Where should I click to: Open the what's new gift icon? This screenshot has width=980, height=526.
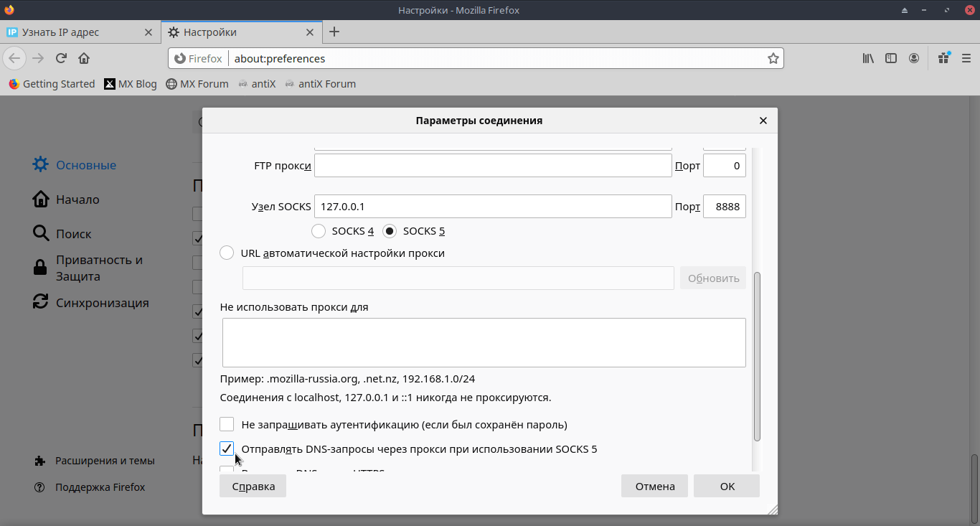(943, 58)
